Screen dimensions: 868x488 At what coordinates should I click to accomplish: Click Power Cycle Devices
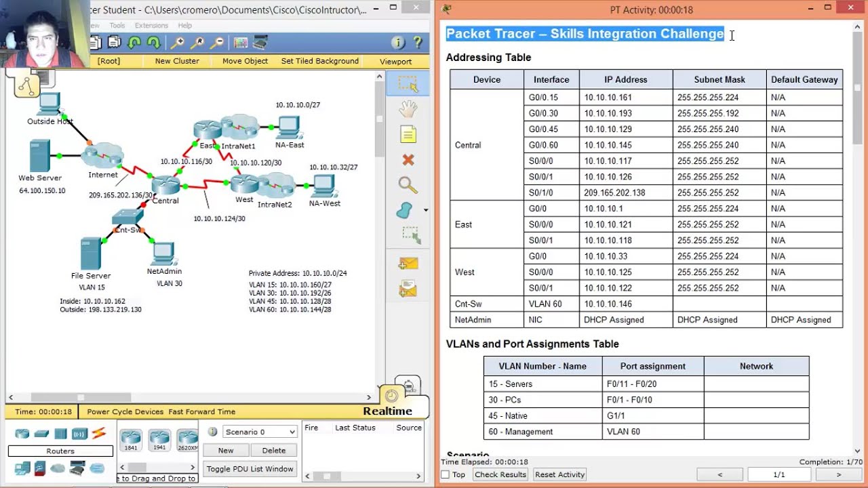click(125, 411)
